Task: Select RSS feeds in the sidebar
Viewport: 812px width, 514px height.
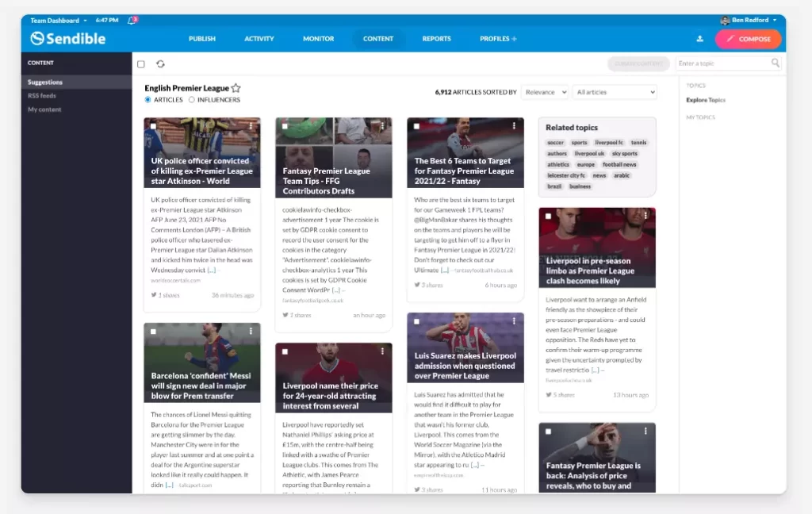Action: 42,96
